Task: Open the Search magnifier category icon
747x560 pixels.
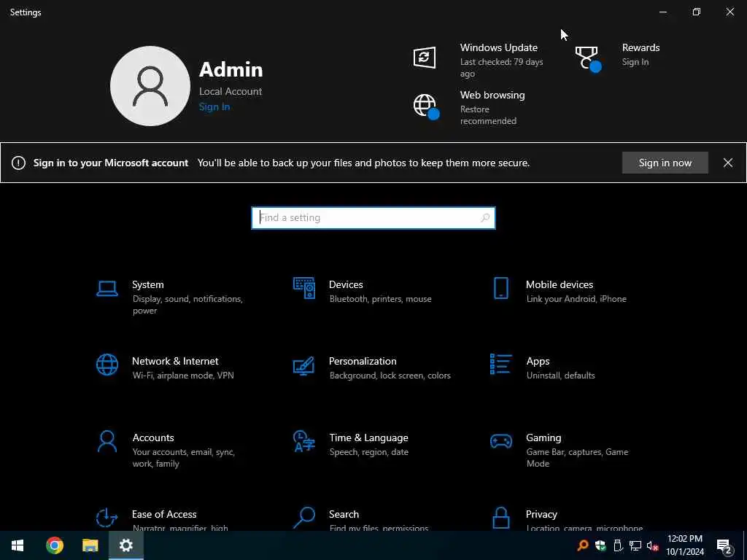Action: click(x=304, y=518)
